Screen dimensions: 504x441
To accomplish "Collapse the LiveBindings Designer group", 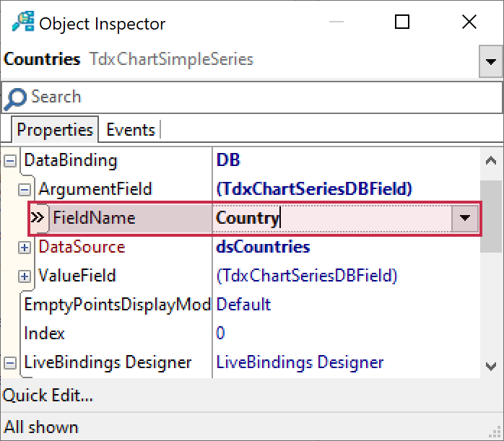I will pyautogui.click(x=10, y=362).
